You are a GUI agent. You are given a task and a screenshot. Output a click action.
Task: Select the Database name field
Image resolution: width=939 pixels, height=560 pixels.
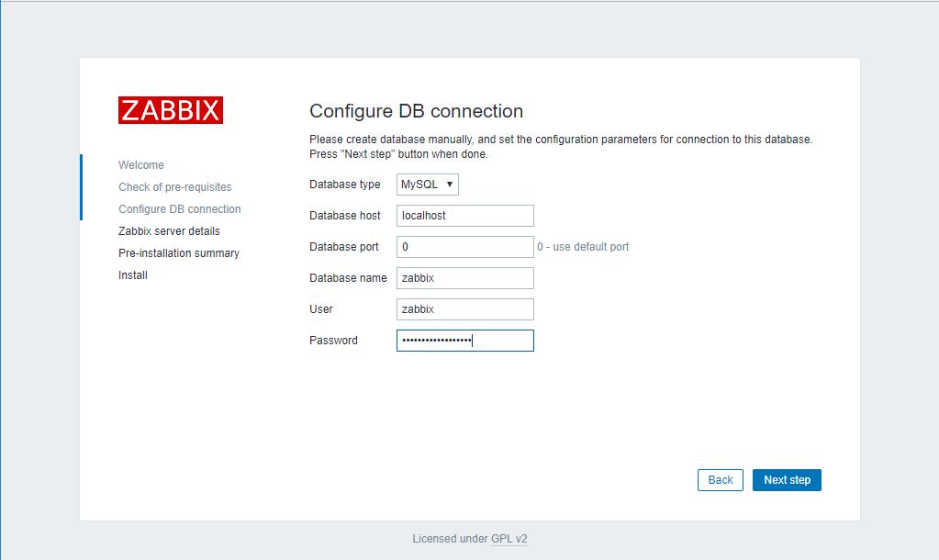click(465, 278)
